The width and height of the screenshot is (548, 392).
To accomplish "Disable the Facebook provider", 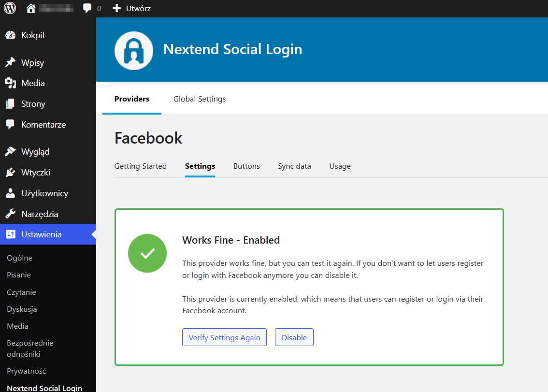I will click(x=294, y=337).
